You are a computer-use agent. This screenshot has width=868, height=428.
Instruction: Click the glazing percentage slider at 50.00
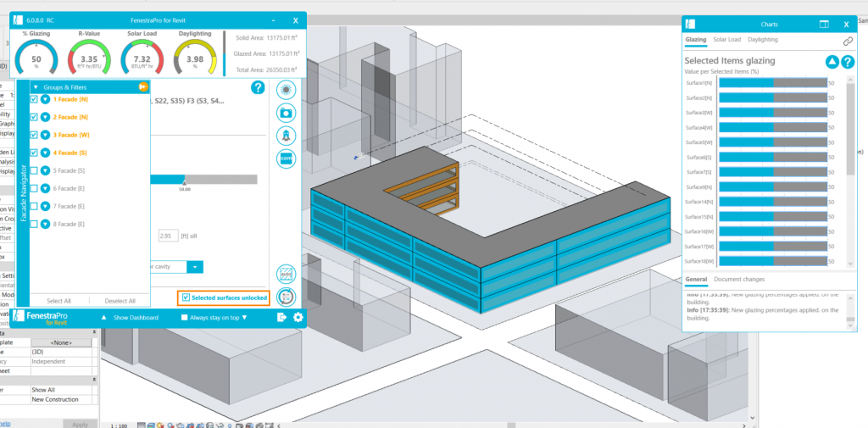[184, 183]
